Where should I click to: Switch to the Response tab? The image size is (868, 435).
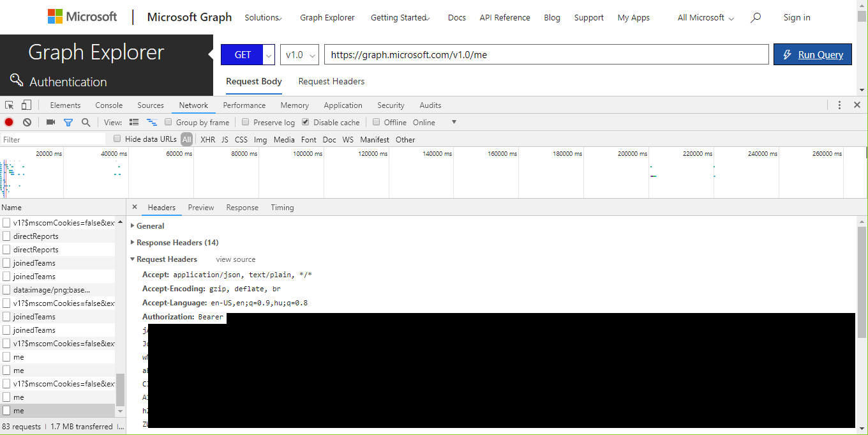(x=243, y=208)
